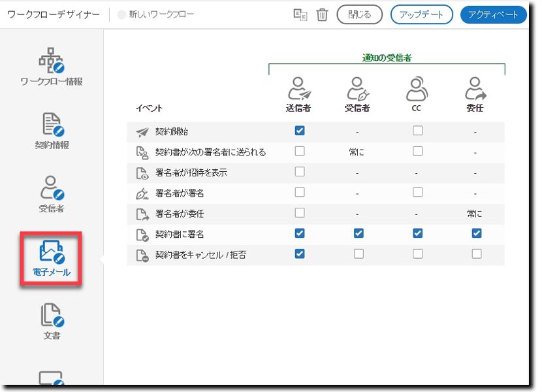Click the 契約書をキャンセル / 拒否 event label
Image resolution: width=542 pixels, height=392 pixels.
click(x=201, y=255)
